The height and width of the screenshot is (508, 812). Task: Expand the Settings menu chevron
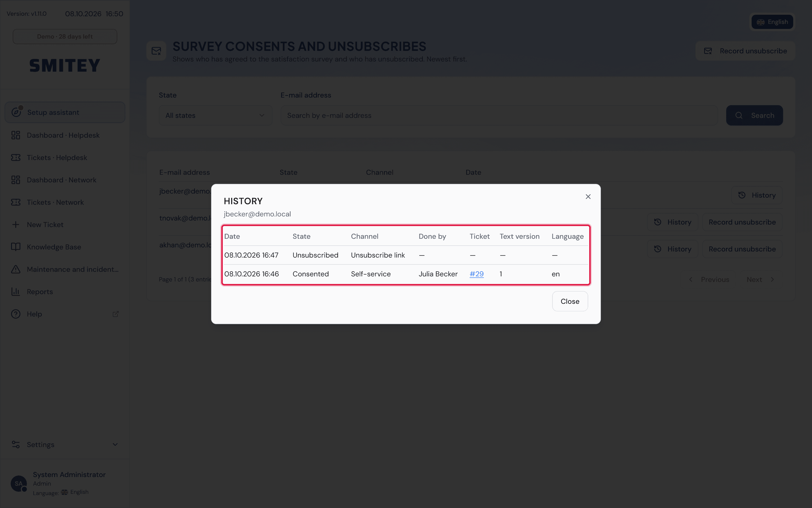pos(115,444)
